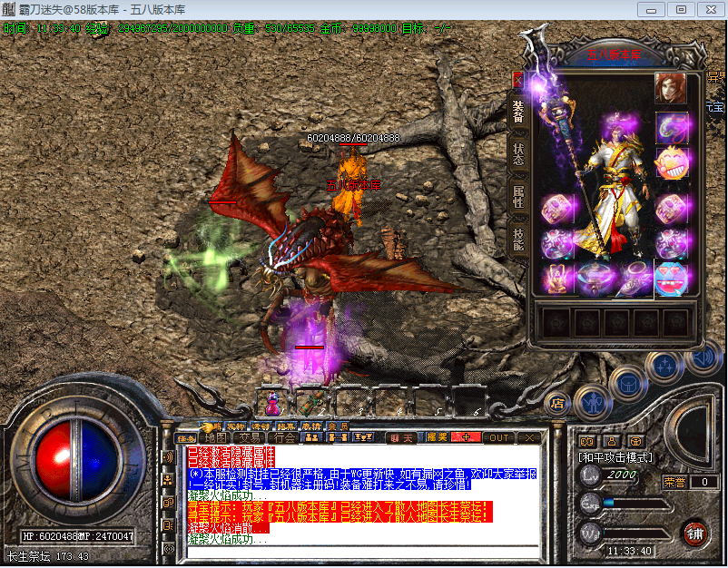This screenshot has height=568, width=728.
Task: Select the necklace equipment slot
Action: coord(672,128)
